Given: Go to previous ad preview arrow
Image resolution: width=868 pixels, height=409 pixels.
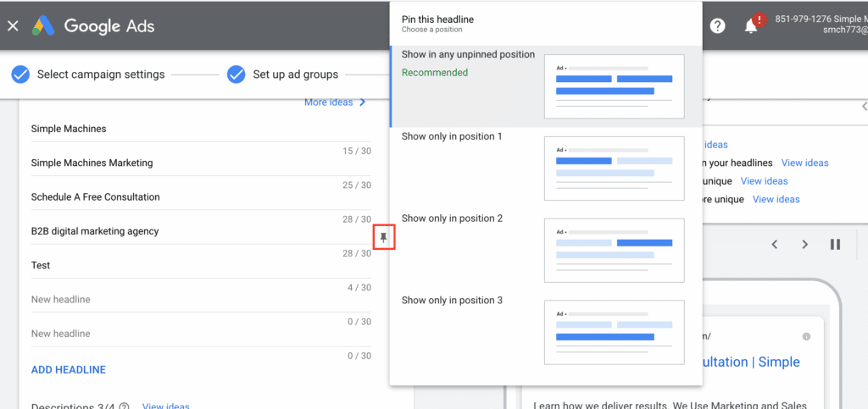Looking at the screenshot, I should [775, 244].
